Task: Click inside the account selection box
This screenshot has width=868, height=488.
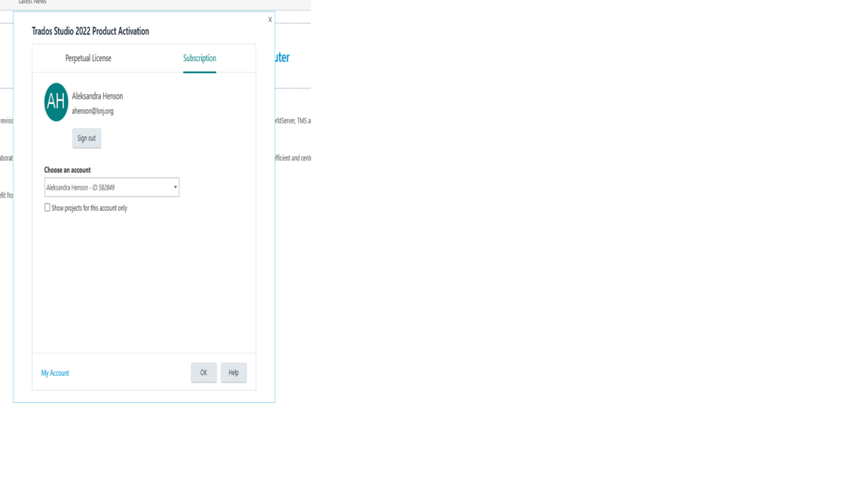Action: tap(111, 186)
